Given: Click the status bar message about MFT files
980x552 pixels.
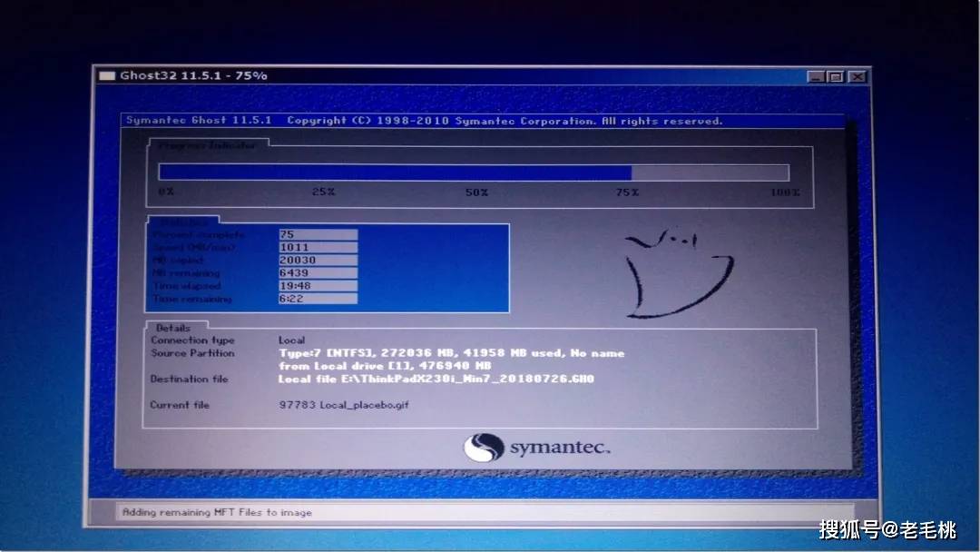Looking at the screenshot, I should point(217,512).
